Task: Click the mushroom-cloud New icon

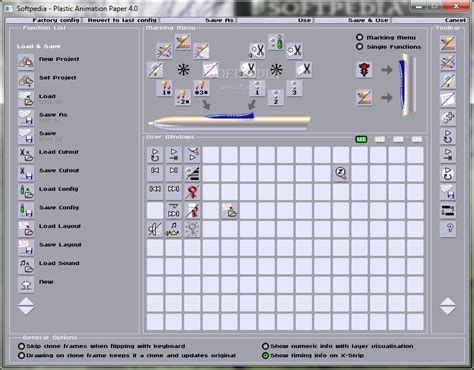Action: [x=26, y=285]
